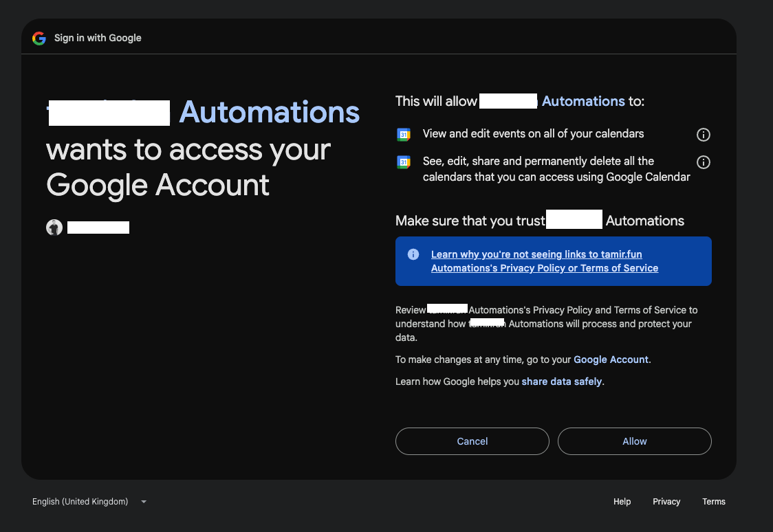773x532 pixels.
Task: Open the Google Account link
Action: pos(611,359)
